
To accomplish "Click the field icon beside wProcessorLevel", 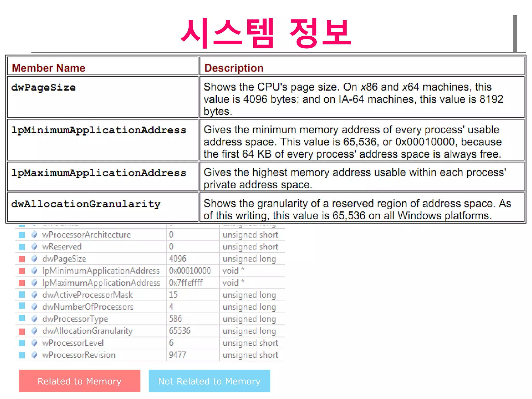I will point(34,343).
